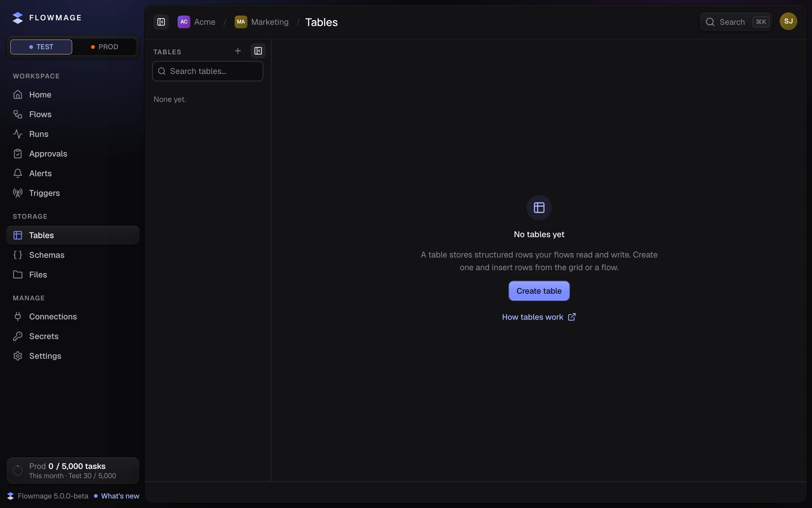Click the Secrets key icon
The height and width of the screenshot is (508, 812).
tap(18, 336)
